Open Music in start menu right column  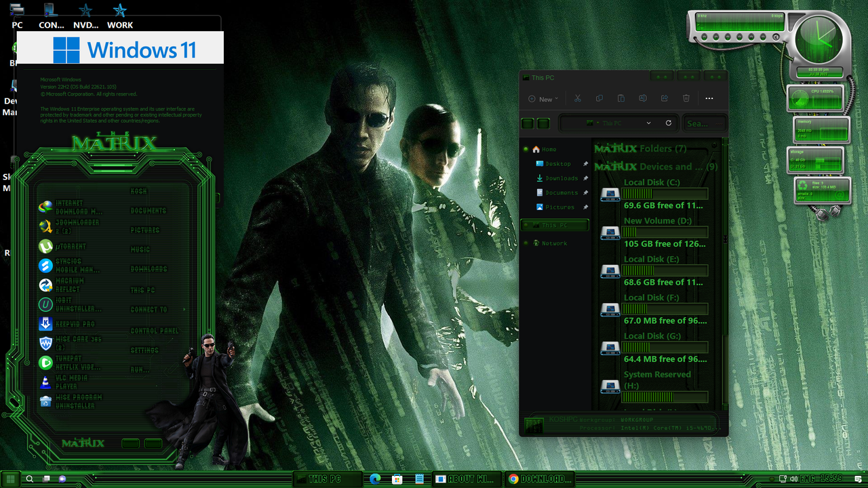pos(140,250)
